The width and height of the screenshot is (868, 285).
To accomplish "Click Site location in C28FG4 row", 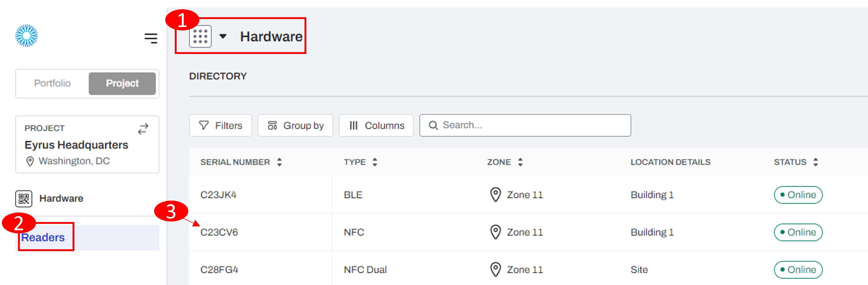I will click(x=639, y=269).
